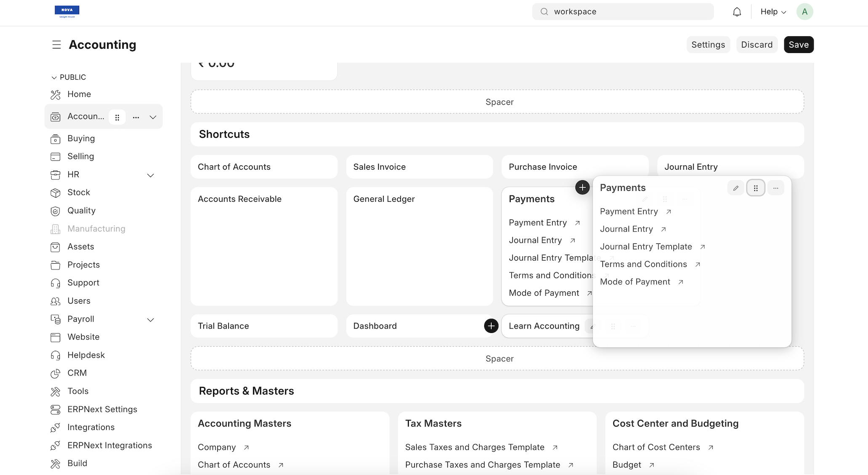The height and width of the screenshot is (475, 868).
Task: Open the Help dropdown menu
Action: click(773, 12)
